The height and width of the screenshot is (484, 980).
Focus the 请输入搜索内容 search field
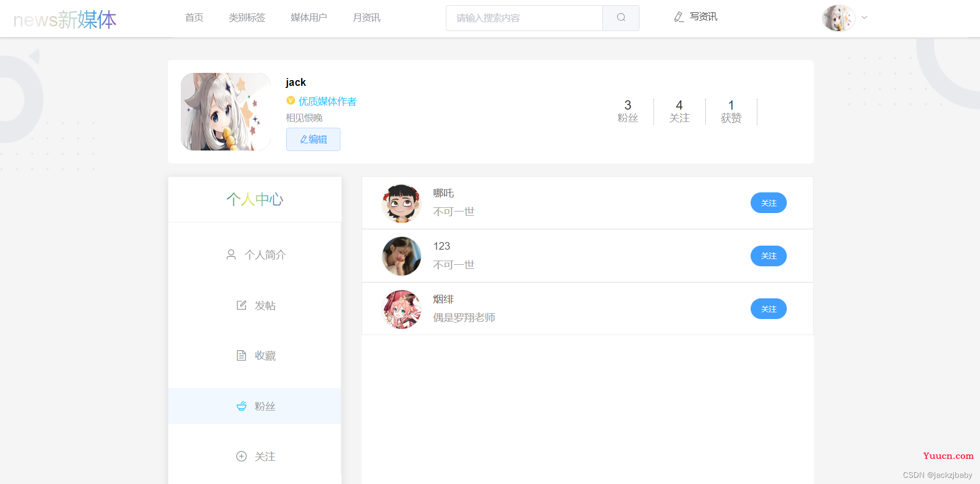tap(524, 18)
